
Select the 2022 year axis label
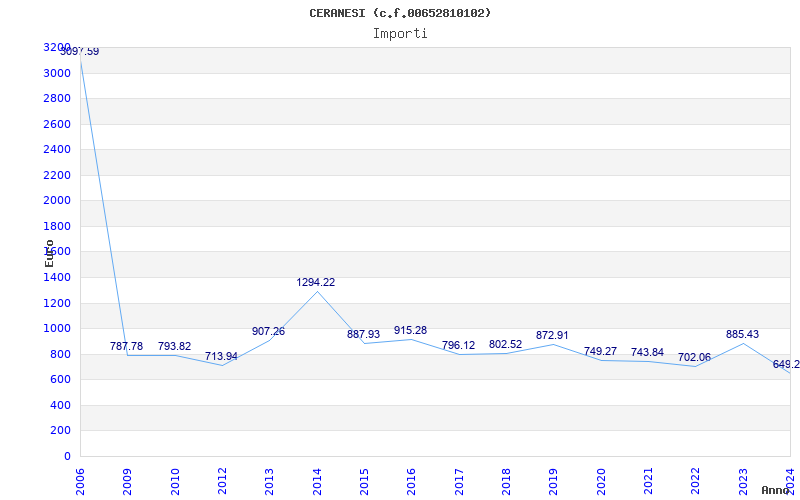click(695, 481)
